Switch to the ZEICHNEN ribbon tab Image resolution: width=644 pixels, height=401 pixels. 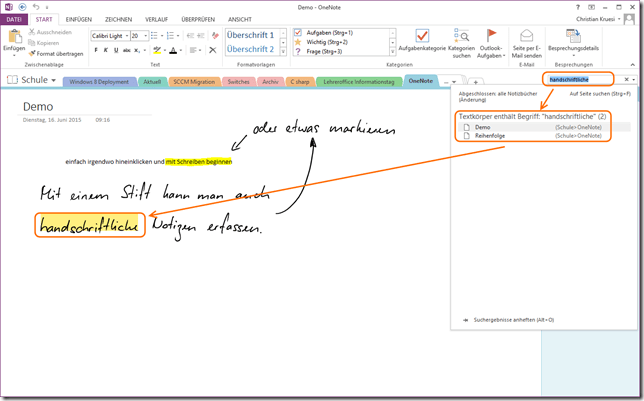118,19
